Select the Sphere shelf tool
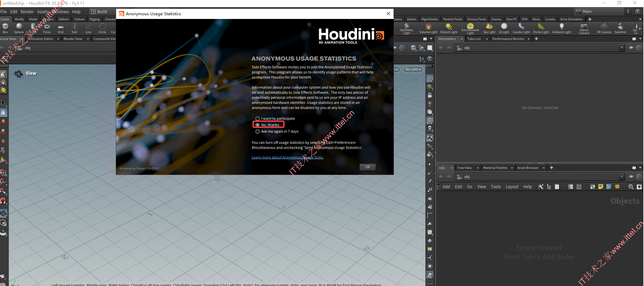 coord(19,28)
